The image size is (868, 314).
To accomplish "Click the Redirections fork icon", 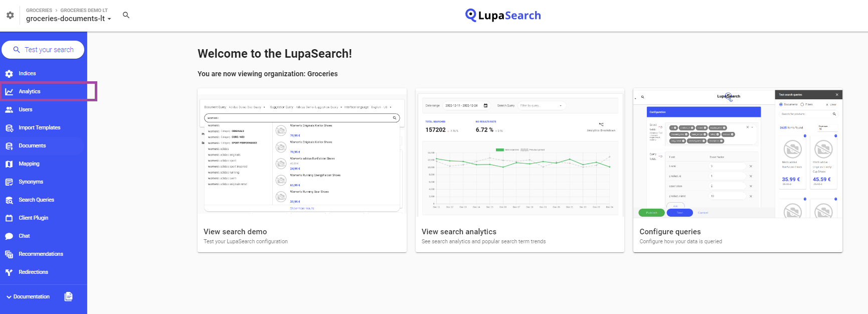I will (9, 272).
